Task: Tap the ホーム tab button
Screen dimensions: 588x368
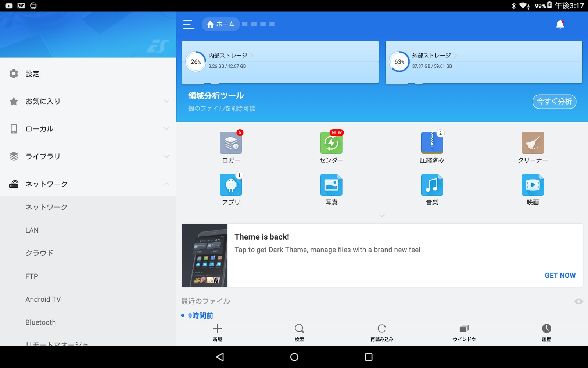Action: pyautogui.click(x=220, y=24)
